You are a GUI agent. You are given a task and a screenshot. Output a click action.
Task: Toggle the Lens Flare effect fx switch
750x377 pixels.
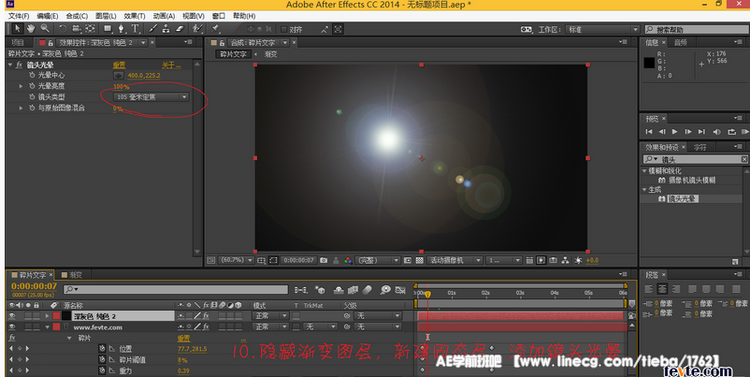(x=19, y=65)
